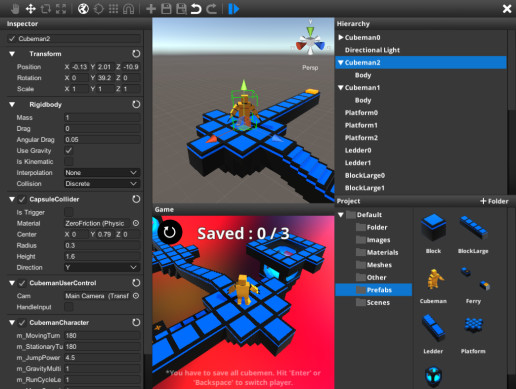Reset the CapsuleCollider component

(x=136, y=199)
